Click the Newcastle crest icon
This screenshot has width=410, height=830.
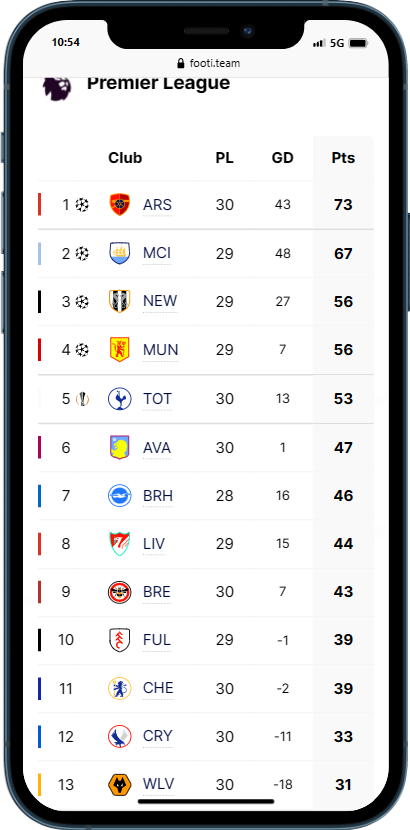click(x=120, y=301)
